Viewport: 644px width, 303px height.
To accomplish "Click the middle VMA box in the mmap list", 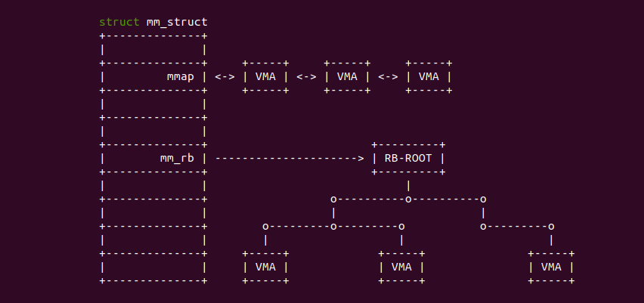I will (x=347, y=76).
